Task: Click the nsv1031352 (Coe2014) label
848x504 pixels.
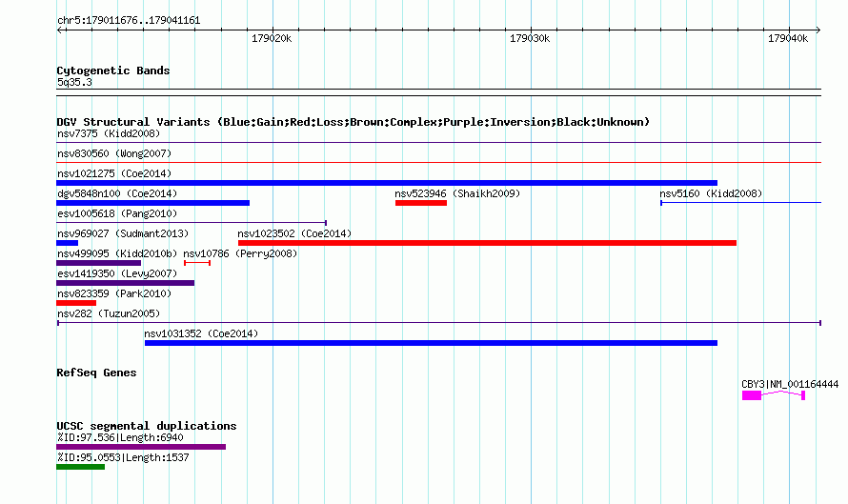Action: [201, 333]
